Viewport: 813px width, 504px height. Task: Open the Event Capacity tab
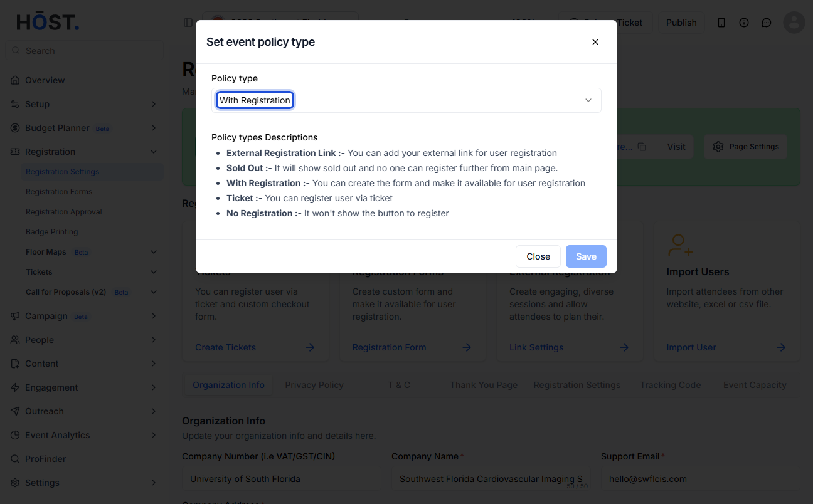pyautogui.click(x=755, y=385)
